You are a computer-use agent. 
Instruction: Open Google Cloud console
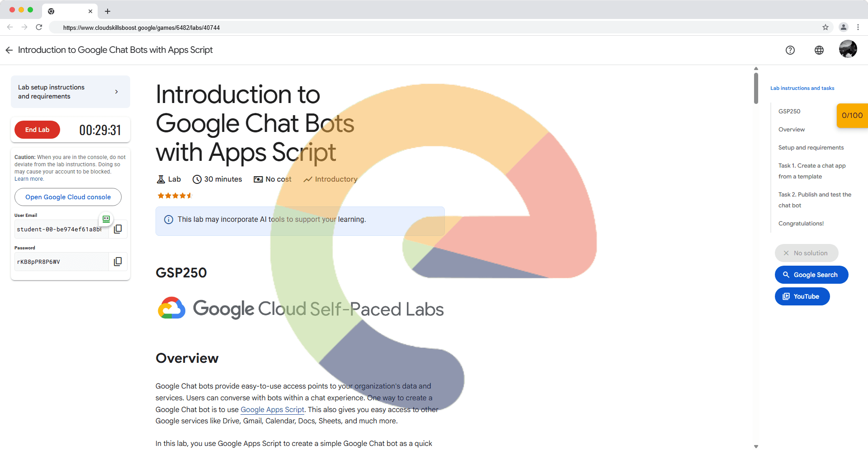(68, 197)
